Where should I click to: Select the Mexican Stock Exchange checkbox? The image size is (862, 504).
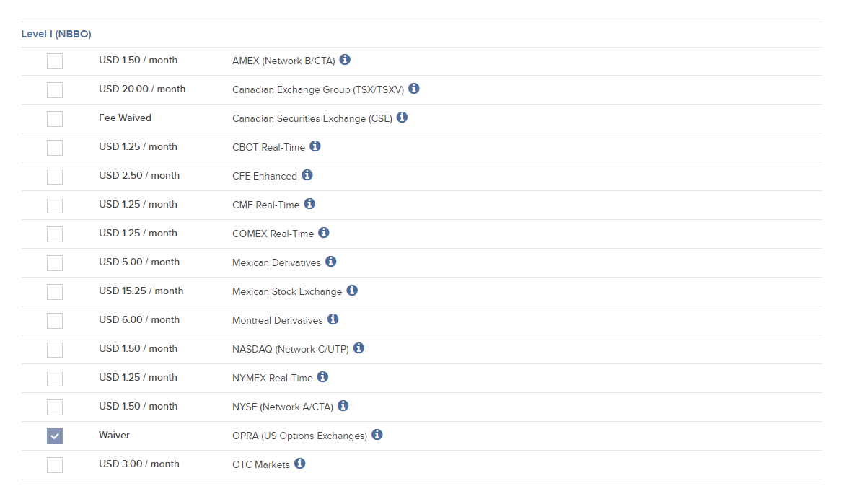54,292
